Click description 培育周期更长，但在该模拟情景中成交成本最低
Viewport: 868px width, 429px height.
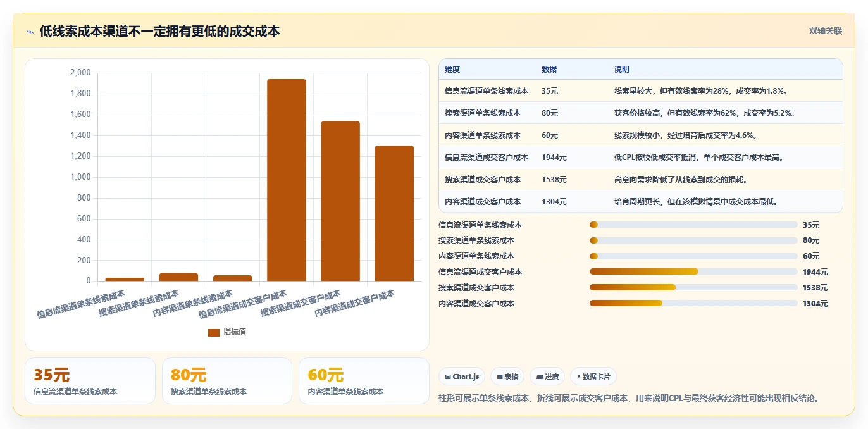click(696, 202)
